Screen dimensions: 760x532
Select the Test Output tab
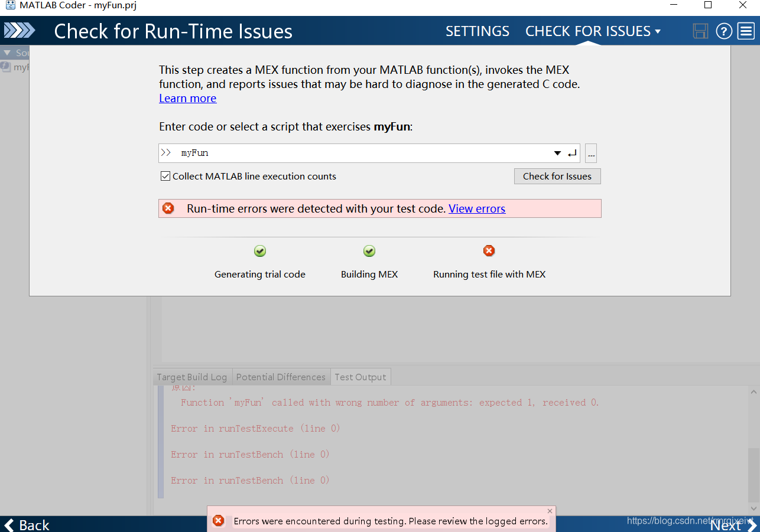360,377
